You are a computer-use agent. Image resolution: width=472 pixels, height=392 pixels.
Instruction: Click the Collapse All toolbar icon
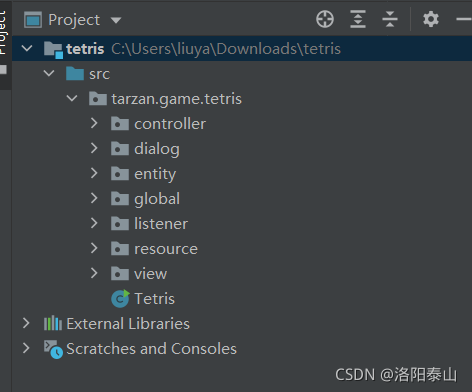point(390,19)
